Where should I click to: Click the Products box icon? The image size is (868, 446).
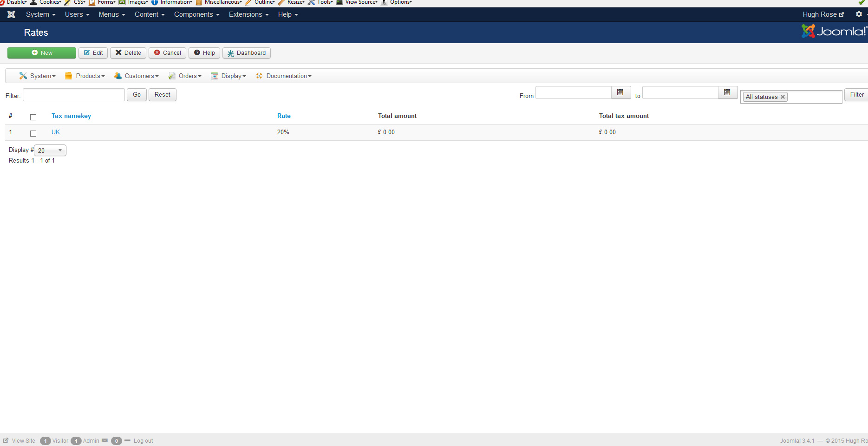click(x=69, y=76)
